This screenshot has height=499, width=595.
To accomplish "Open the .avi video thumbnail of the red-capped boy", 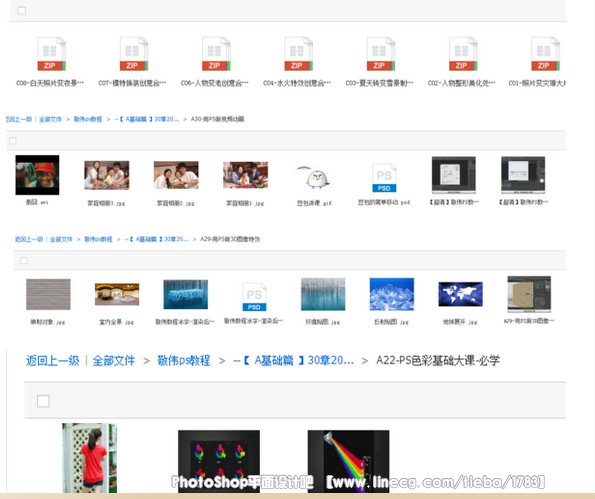I will pos(37,175).
